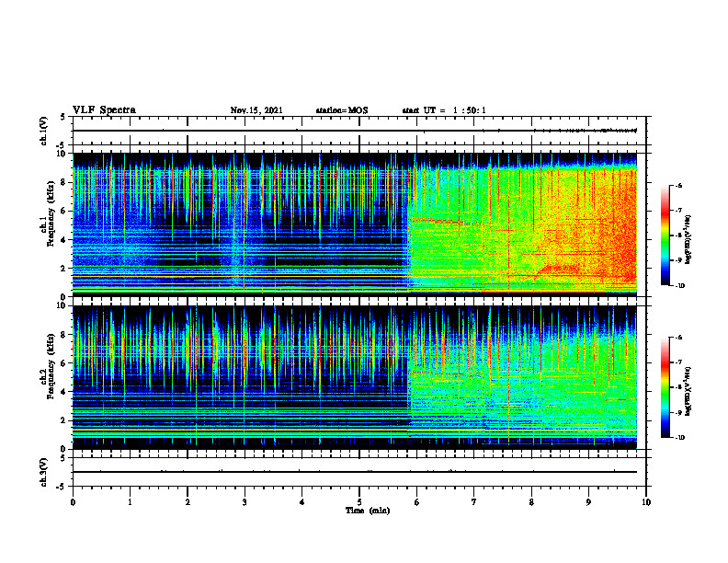This screenshot has width=728, height=563.
Task: Click the "8" minute tick label
Action: (531, 502)
